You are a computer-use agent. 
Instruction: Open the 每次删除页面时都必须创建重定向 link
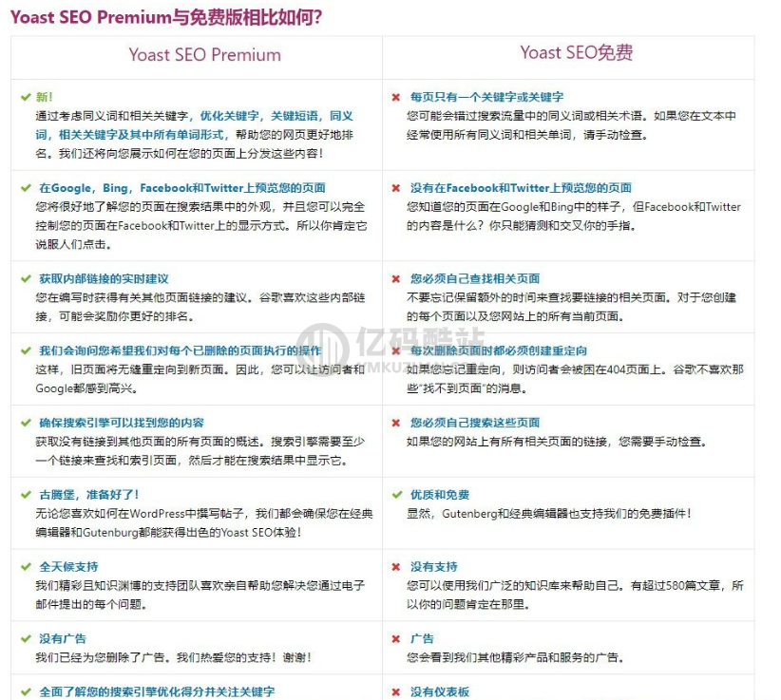tap(498, 351)
